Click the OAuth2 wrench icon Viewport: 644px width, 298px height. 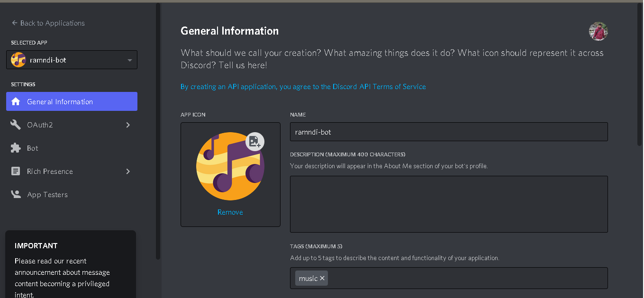[16, 125]
